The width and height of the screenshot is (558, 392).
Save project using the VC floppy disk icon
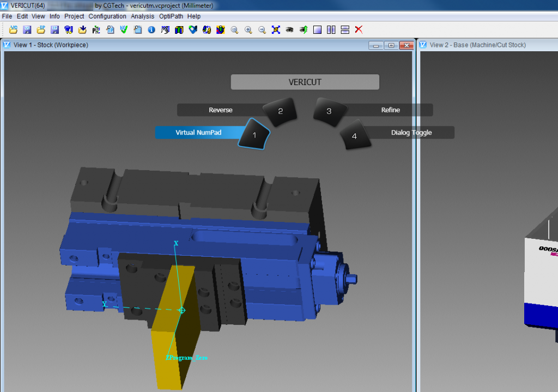(27, 30)
